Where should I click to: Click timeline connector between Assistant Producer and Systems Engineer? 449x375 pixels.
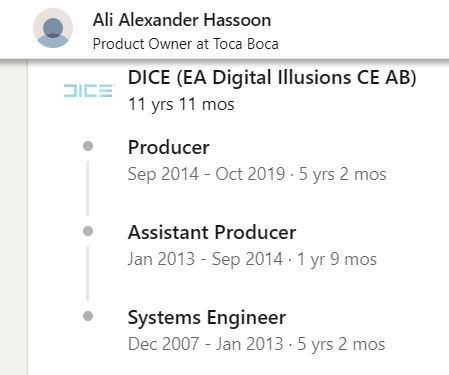[88, 274]
